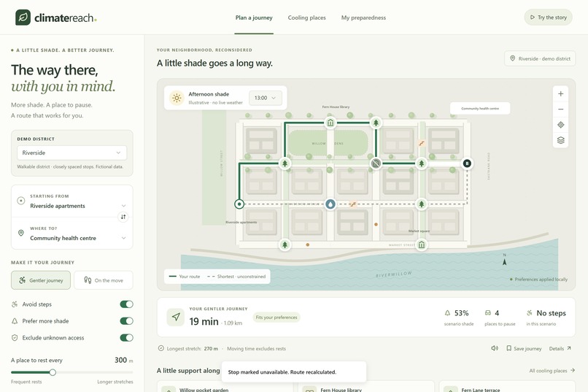Click the steps marker on the dashed route

coord(353,204)
